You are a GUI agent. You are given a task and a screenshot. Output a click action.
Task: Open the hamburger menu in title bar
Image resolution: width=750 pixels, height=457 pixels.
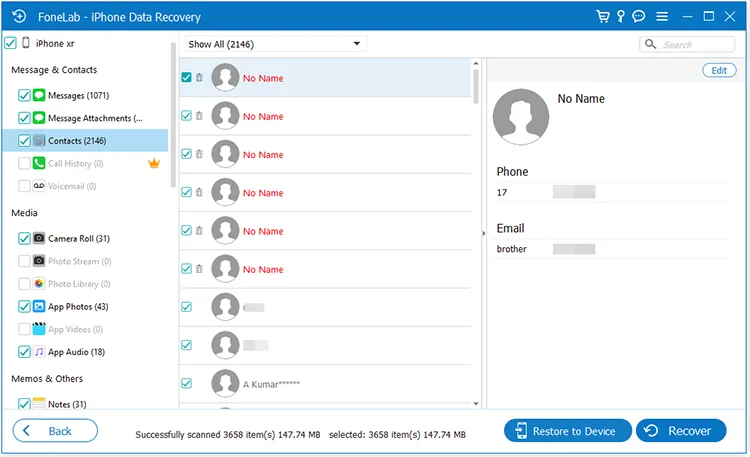tap(662, 17)
